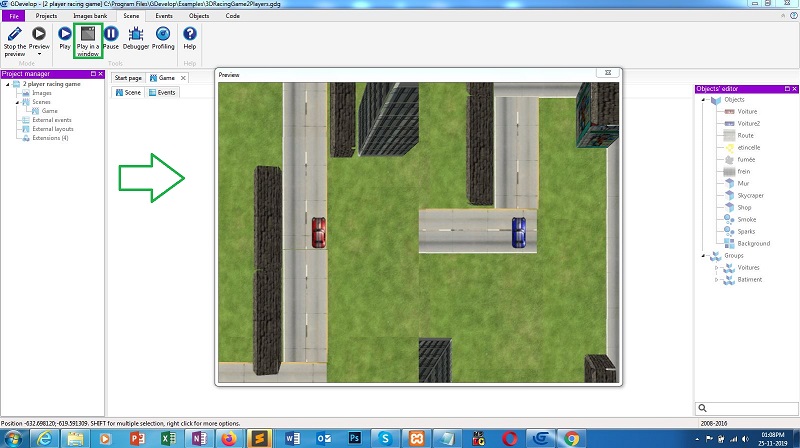
Task: Open the Profiling tool
Action: point(163,38)
